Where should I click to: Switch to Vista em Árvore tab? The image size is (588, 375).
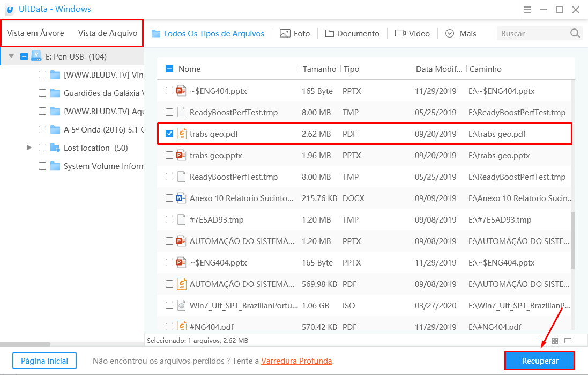[x=35, y=33]
